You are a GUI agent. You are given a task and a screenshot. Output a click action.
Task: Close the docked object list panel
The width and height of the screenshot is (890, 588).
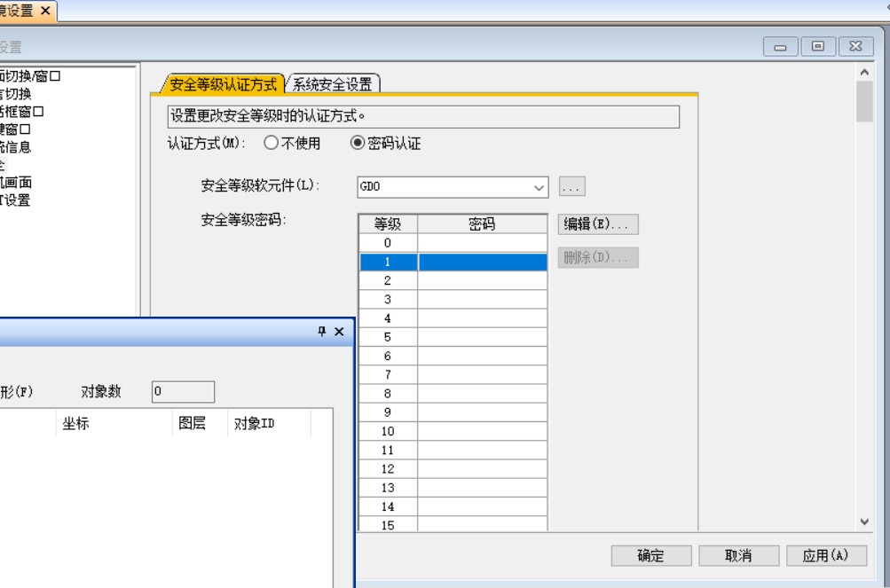pyautogui.click(x=338, y=331)
